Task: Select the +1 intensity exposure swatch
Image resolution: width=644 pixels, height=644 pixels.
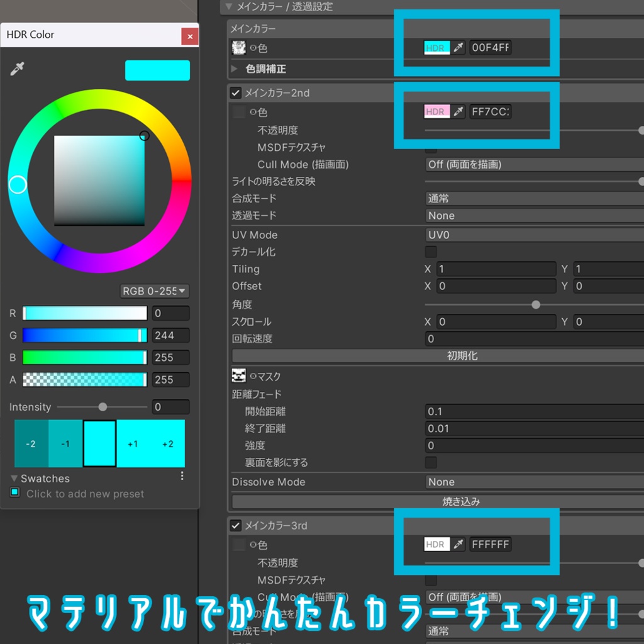Action: (133, 443)
